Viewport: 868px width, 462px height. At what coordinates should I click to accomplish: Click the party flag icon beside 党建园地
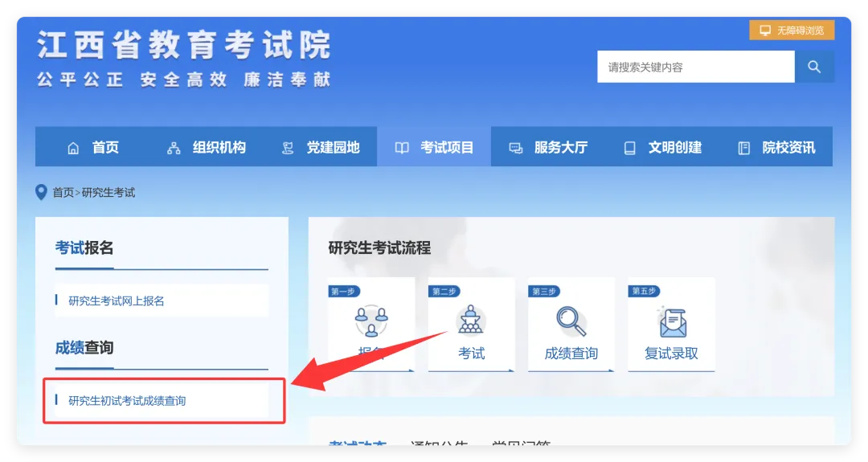(288, 149)
